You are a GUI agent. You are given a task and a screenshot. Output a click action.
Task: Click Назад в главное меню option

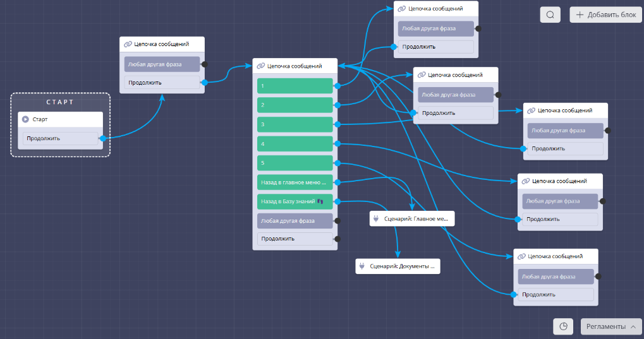295,182
